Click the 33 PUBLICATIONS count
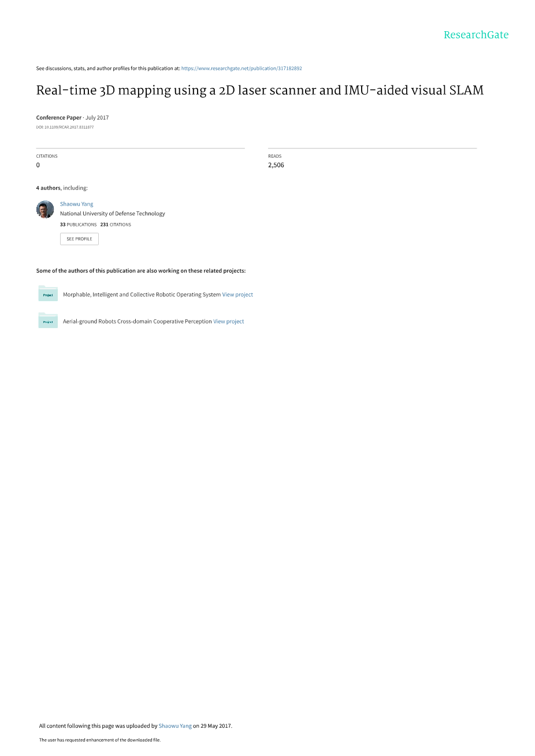The height and width of the screenshot is (756, 535). click(x=78, y=225)
